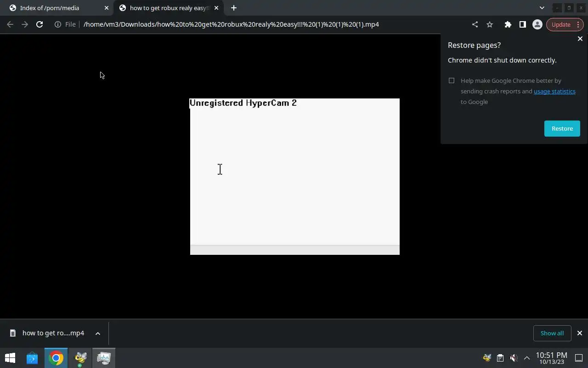588x368 pixels.
Task: Click the video player frame
Action: tap(295, 177)
